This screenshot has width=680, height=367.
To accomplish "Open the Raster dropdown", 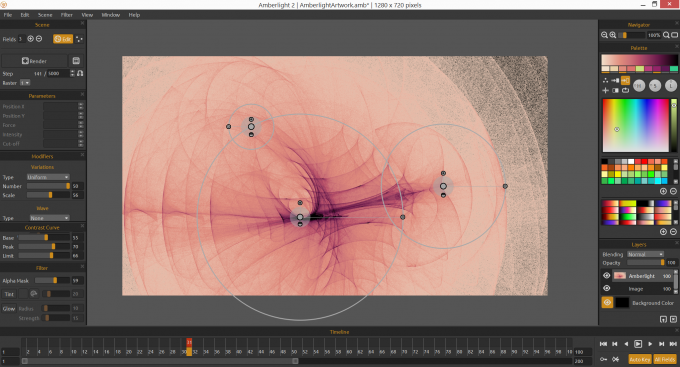I will (25, 82).
